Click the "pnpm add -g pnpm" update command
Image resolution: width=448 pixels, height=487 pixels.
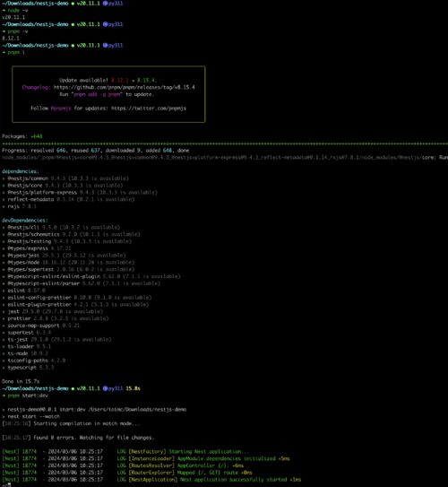(x=98, y=94)
